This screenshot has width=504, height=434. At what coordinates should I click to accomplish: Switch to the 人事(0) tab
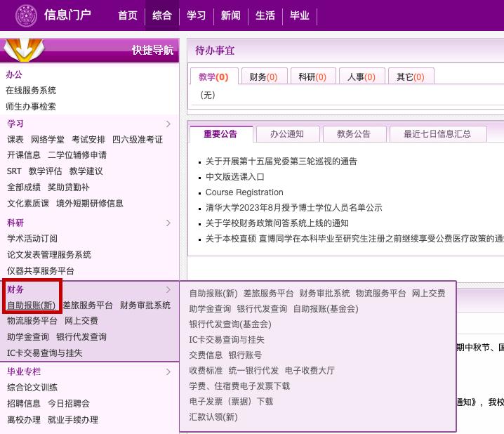coord(361,77)
